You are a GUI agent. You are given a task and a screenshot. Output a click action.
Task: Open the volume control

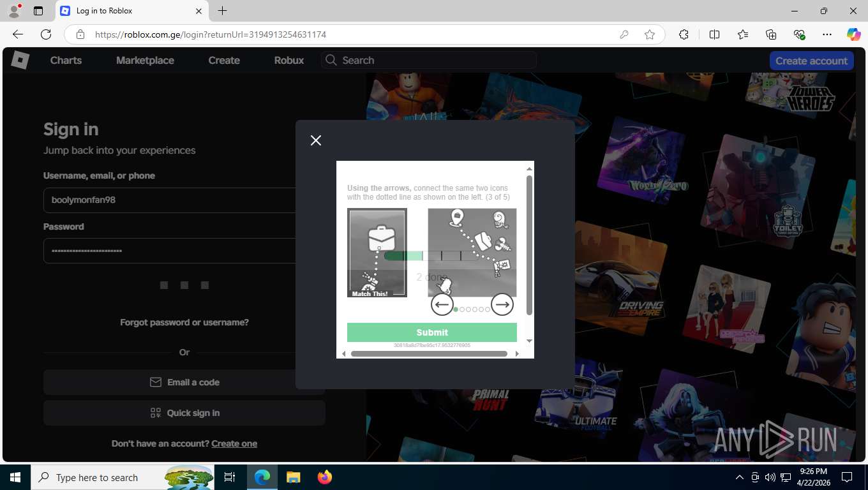click(x=770, y=477)
